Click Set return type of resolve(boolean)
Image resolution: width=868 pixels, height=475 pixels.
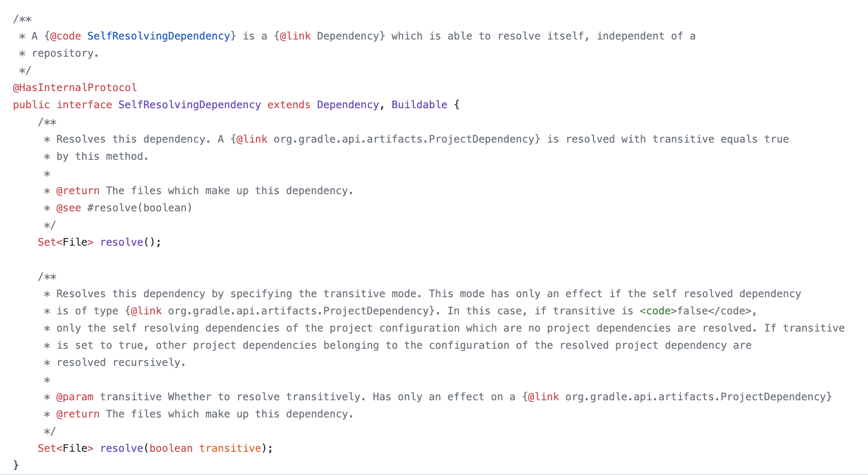pyautogui.click(x=47, y=448)
